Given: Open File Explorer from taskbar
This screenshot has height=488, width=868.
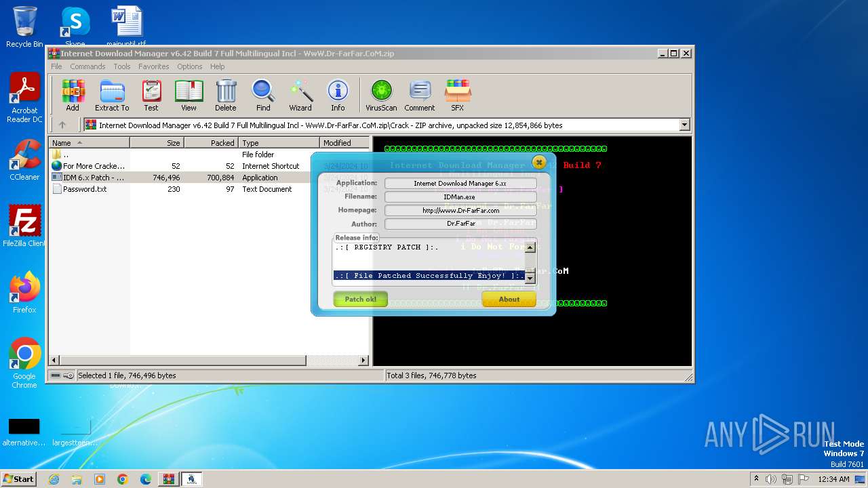Looking at the screenshot, I should coord(77,479).
